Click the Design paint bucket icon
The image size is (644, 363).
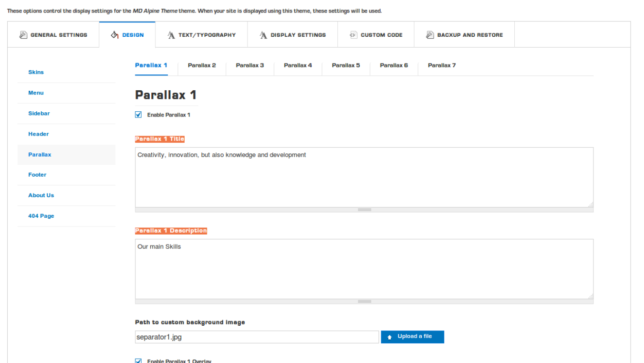point(114,34)
